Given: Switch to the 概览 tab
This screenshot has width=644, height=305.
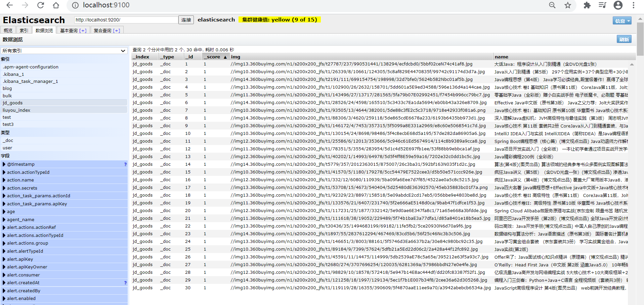Looking at the screenshot, I should click(x=8, y=30).
